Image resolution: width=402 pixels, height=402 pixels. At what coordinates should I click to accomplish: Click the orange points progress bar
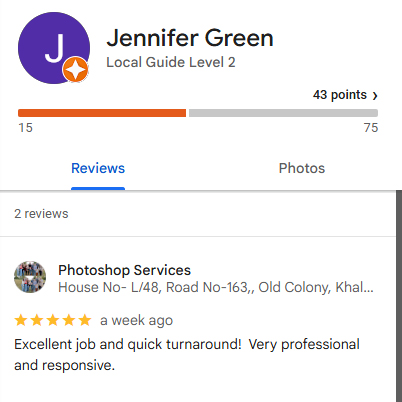coord(102,113)
